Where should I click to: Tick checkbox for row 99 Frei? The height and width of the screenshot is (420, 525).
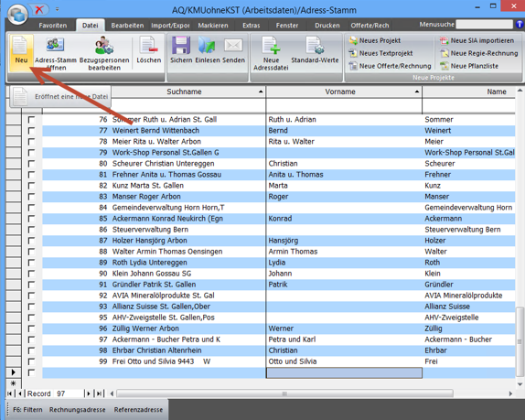(31, 361)
